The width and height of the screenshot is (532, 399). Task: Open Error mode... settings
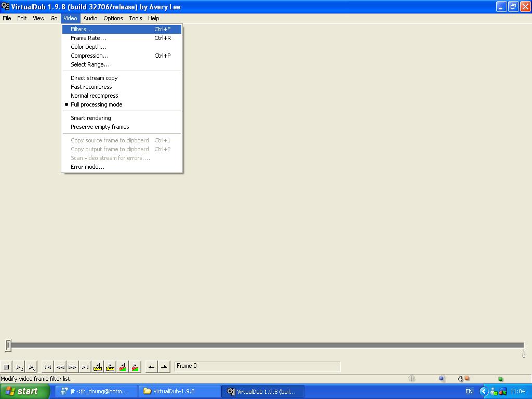point(122,167)
